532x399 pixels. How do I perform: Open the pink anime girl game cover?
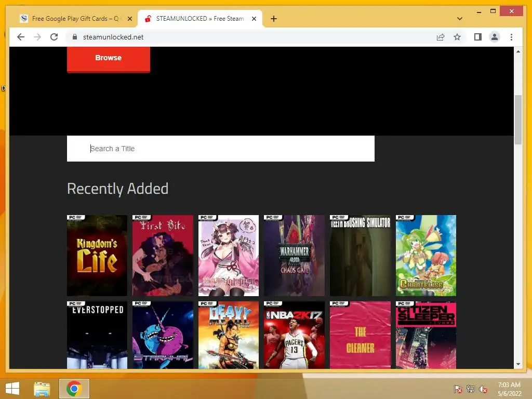click(229, 256)
